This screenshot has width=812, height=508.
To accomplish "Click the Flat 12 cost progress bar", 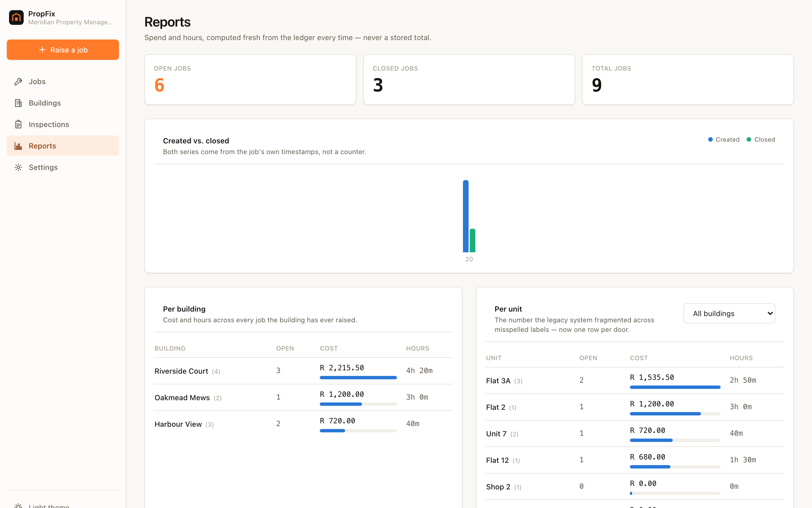I will click(x=675, y=467).
